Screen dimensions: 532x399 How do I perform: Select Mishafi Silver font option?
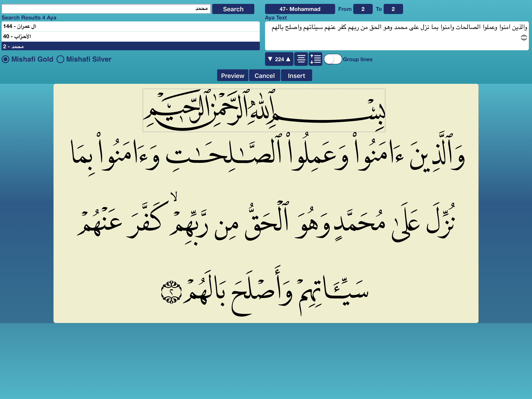tap(60, 59)
